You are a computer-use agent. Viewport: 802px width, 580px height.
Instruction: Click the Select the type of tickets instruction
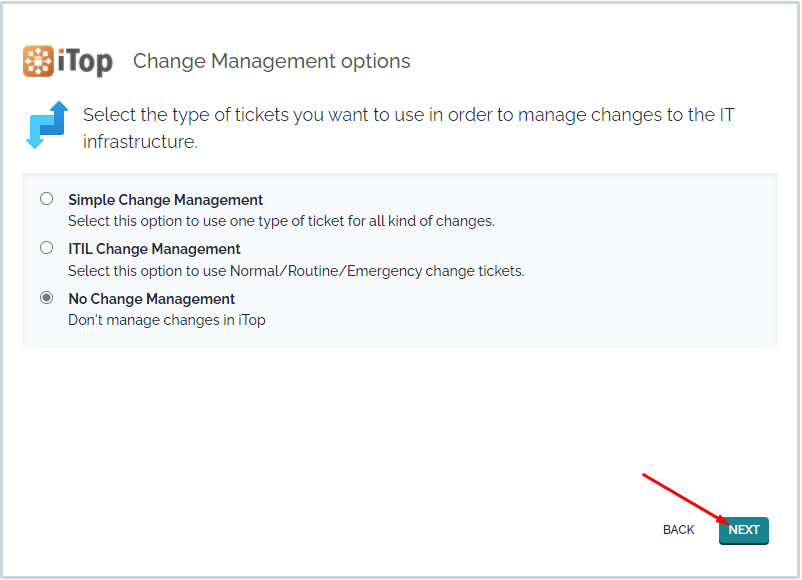click(x=409, y=128)
